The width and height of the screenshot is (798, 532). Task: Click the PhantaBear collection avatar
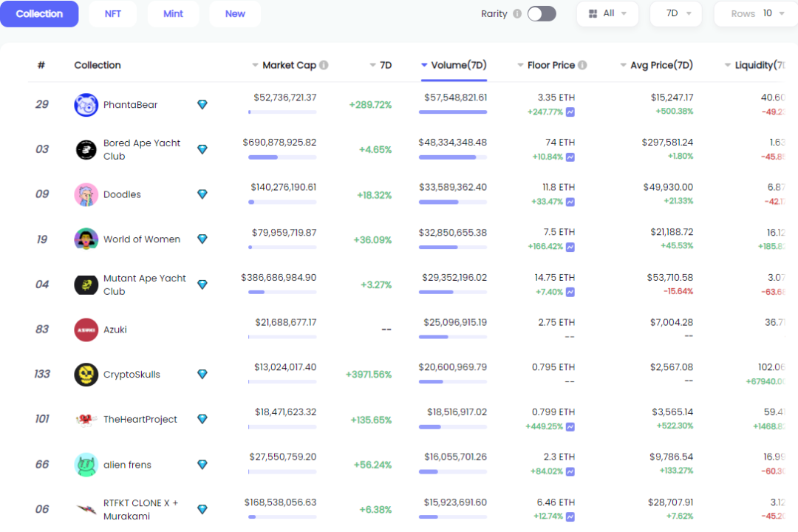[86, 105]
